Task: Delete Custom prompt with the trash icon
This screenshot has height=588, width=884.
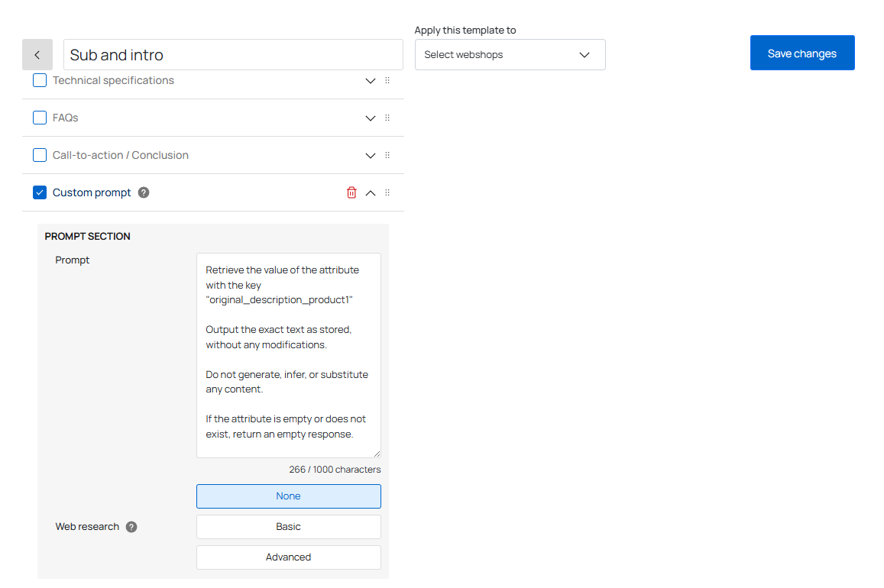Action: [x=351, y=192]
